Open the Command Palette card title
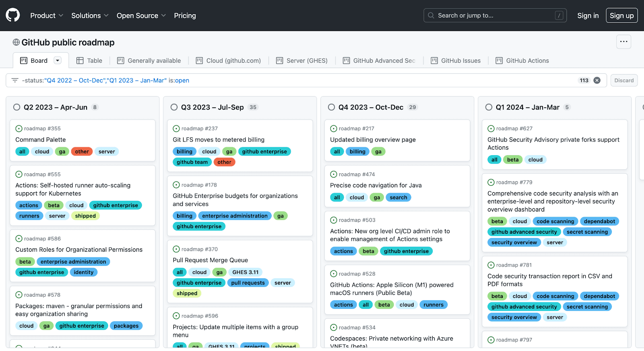 coord(41,140)
